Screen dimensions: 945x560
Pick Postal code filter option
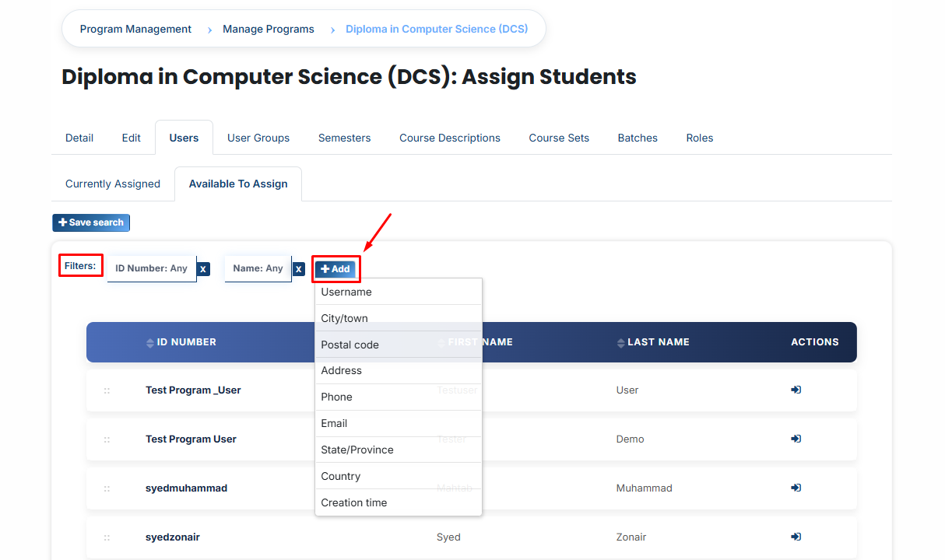[399, 345]
